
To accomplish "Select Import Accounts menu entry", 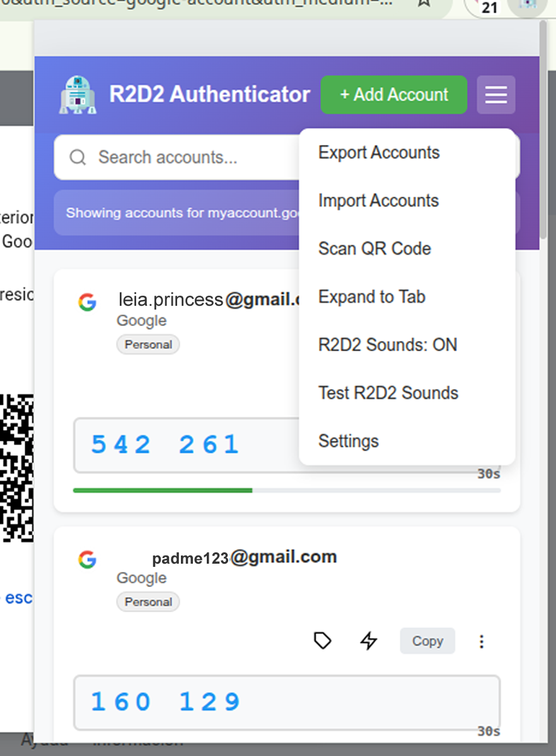I will point(407,201).
